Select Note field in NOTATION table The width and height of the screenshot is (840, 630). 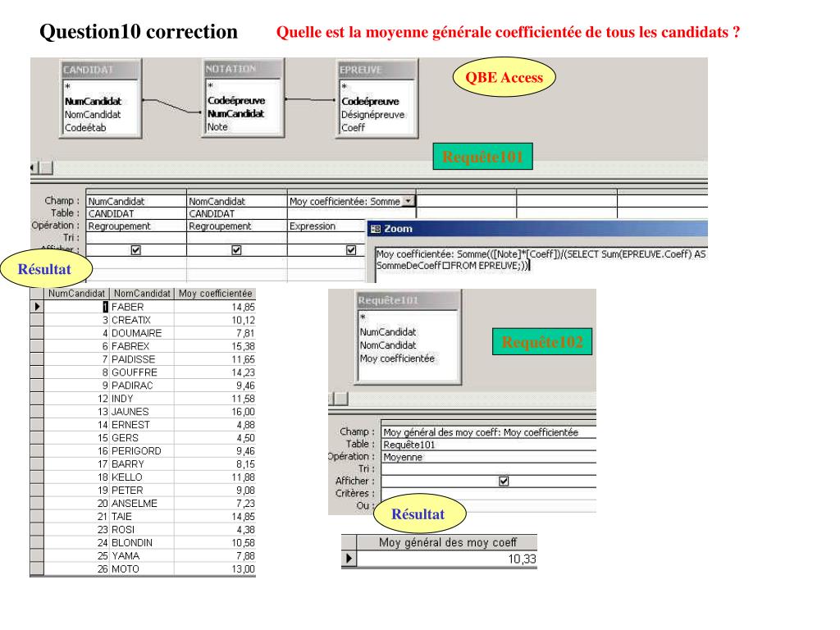pyautogui.click(x=217, y=127)
